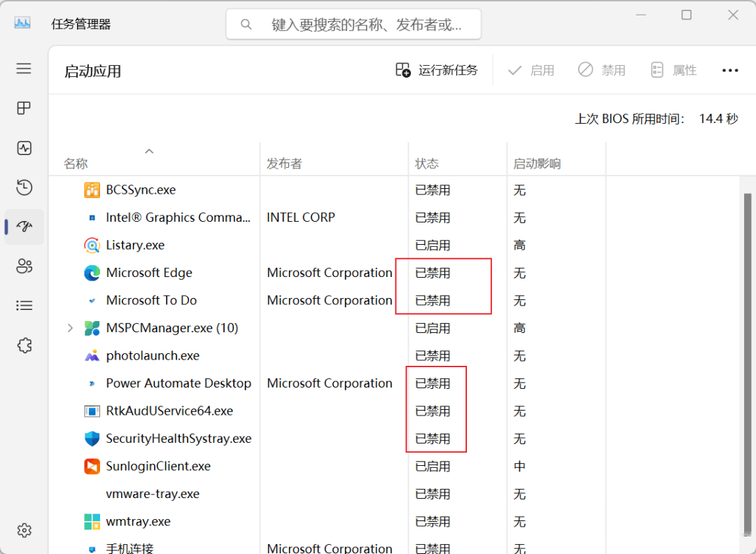This screenshot has height=554, width=756.
Task: Click the 启动应用 page title
Action: (92, 71)
